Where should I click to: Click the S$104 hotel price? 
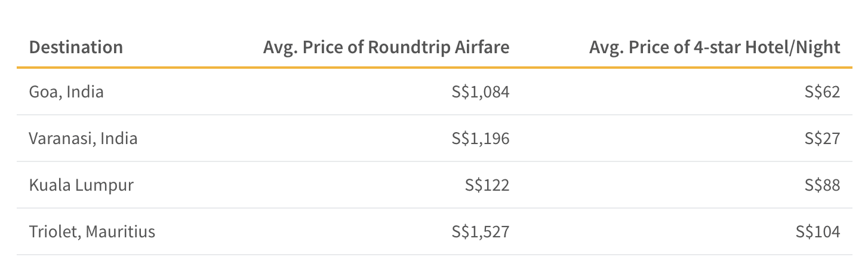(818, 232)
